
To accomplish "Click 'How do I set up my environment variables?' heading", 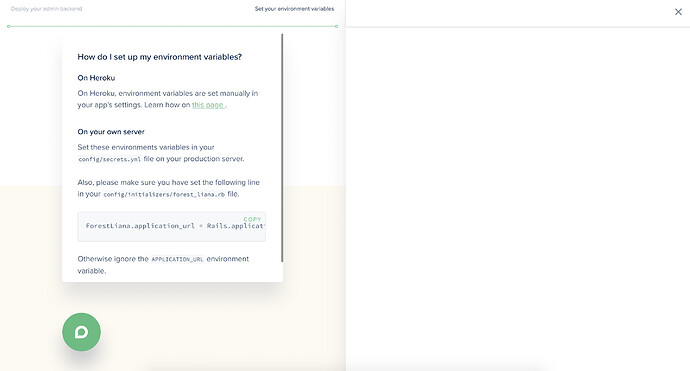I will click(160, 57).
